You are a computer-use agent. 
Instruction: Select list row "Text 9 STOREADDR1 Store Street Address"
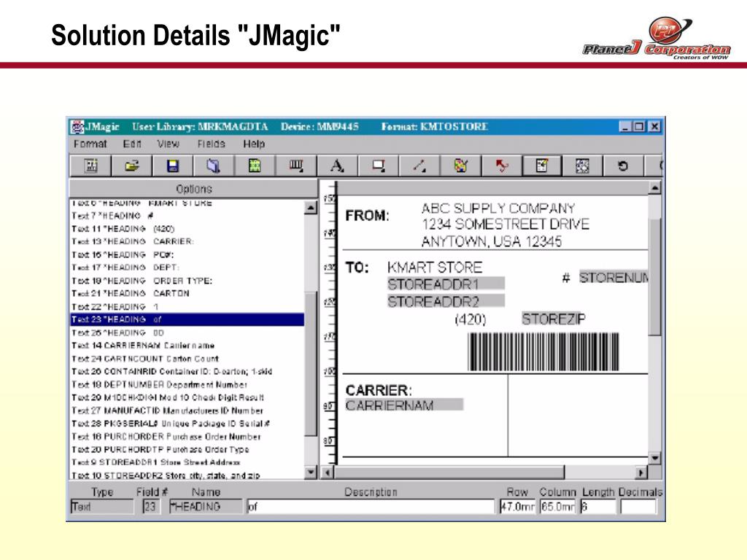point(187,462)
